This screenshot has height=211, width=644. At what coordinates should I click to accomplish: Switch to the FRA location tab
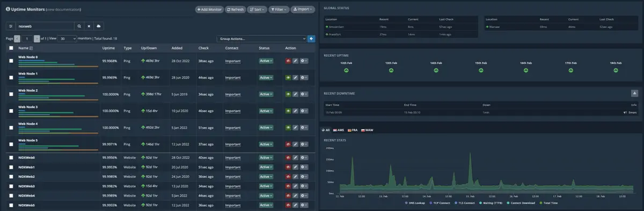click(353, 130)
